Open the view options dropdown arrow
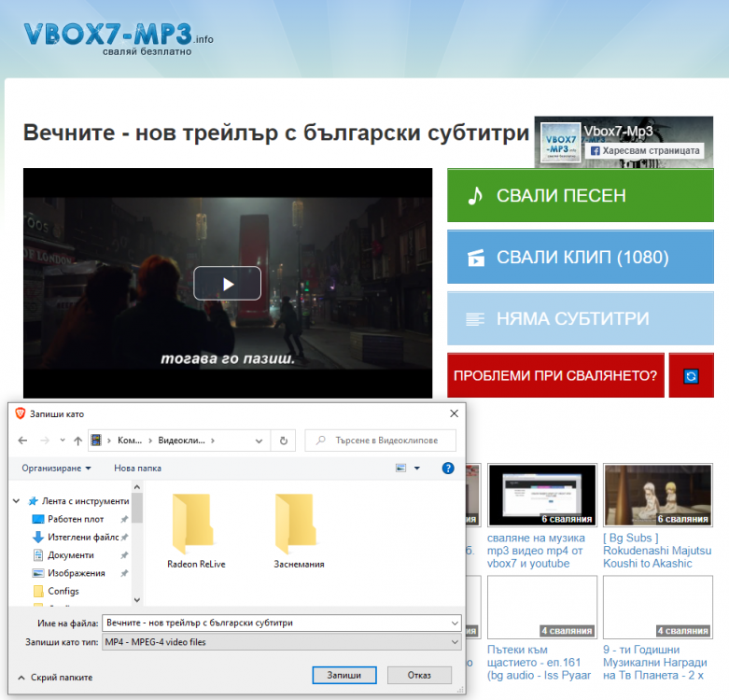The image size is (729, 700). [417, 468]
